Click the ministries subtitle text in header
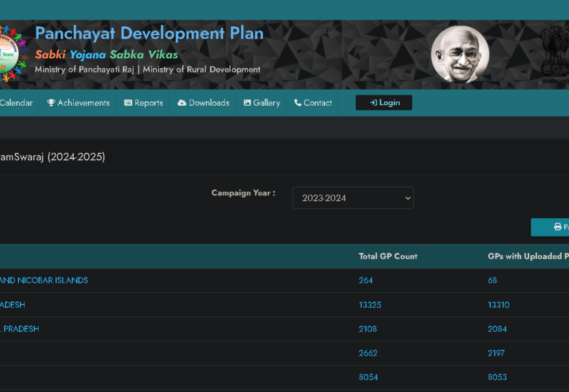Image resolution: width=569 pixels, height=392 pixels. [x=148, y=70]
